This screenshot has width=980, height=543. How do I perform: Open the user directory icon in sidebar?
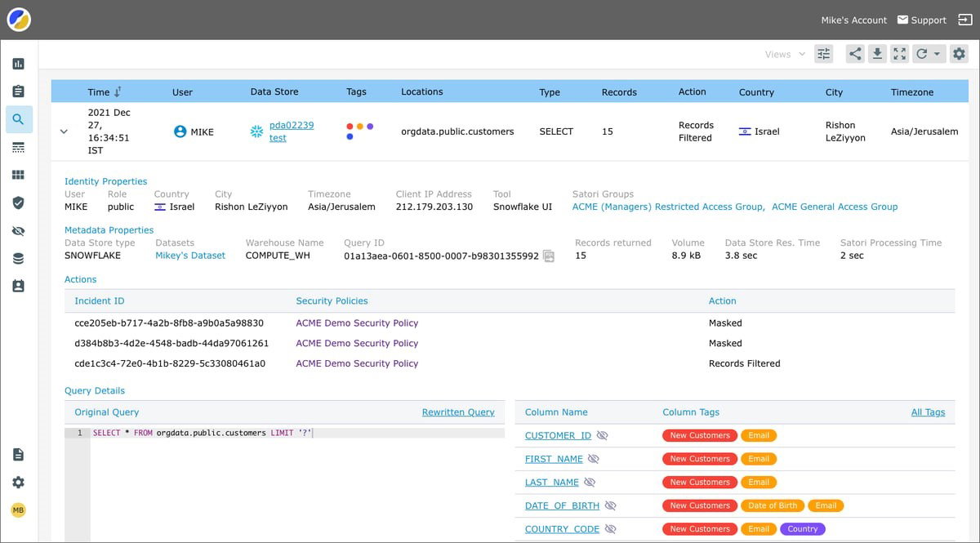(19, 287)
